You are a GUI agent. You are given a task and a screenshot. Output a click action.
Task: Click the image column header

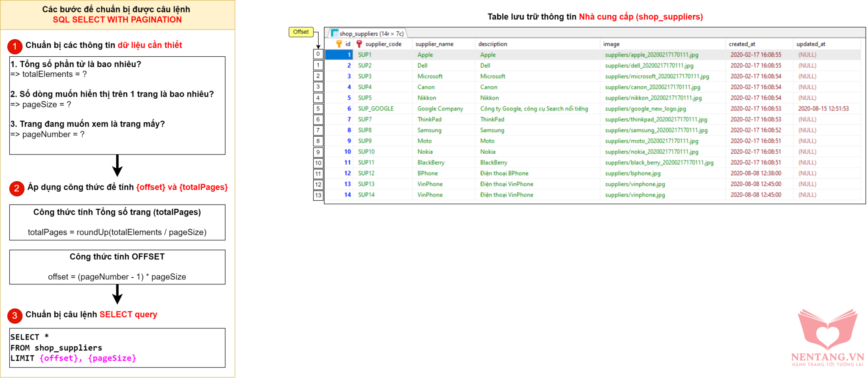click(611, 44)
